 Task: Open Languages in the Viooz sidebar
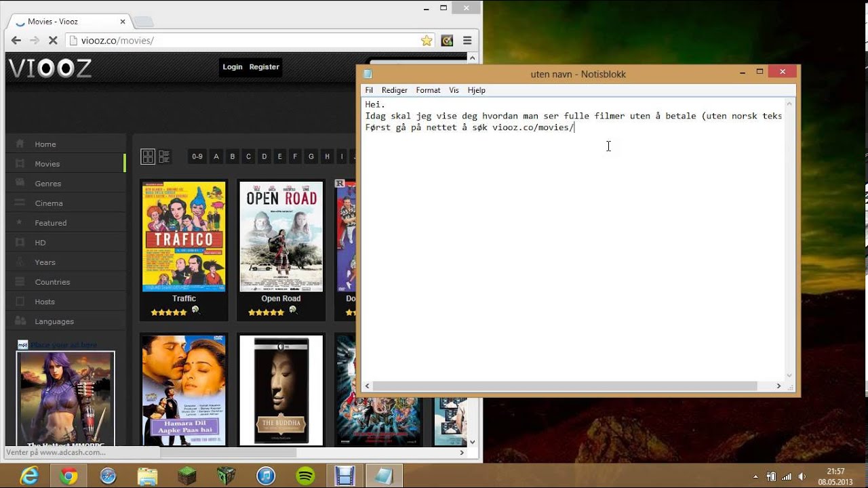coord(66,321)
